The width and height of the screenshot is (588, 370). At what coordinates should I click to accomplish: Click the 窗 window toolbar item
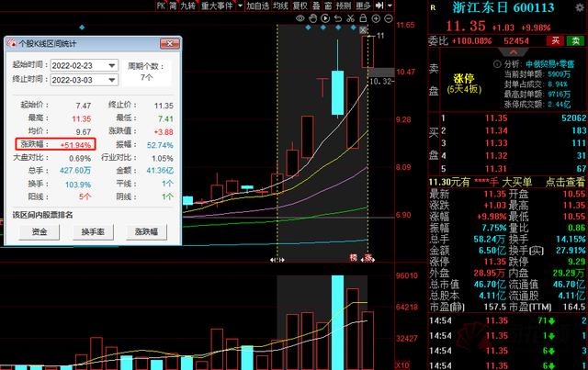328,6
